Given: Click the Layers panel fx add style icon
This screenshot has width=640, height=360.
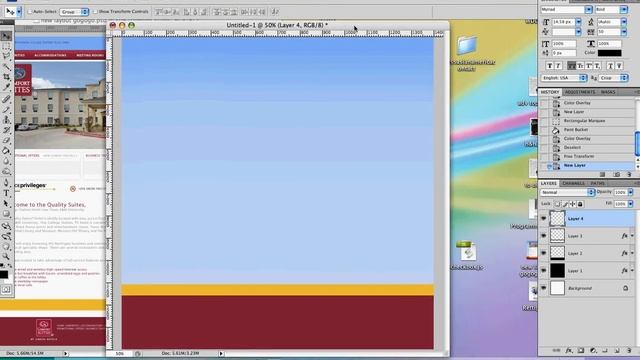Looking at the screenshot, I should 569,350.
